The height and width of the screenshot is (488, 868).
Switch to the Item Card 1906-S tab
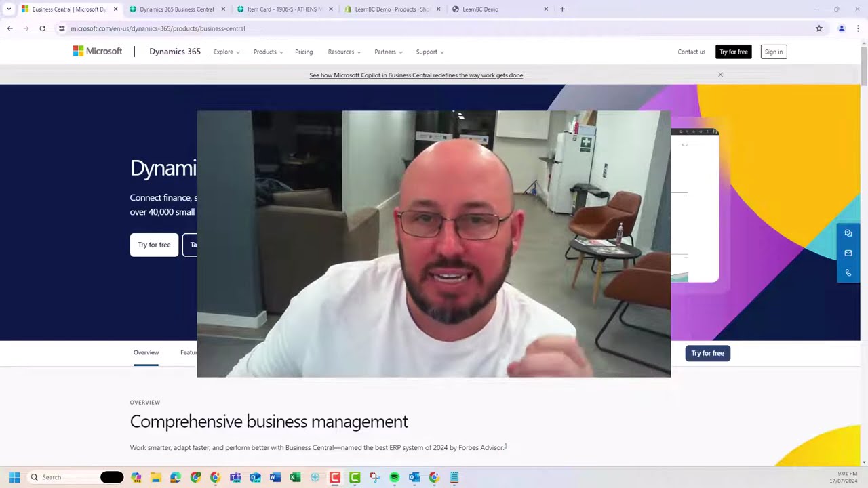[x=284, y=9]
